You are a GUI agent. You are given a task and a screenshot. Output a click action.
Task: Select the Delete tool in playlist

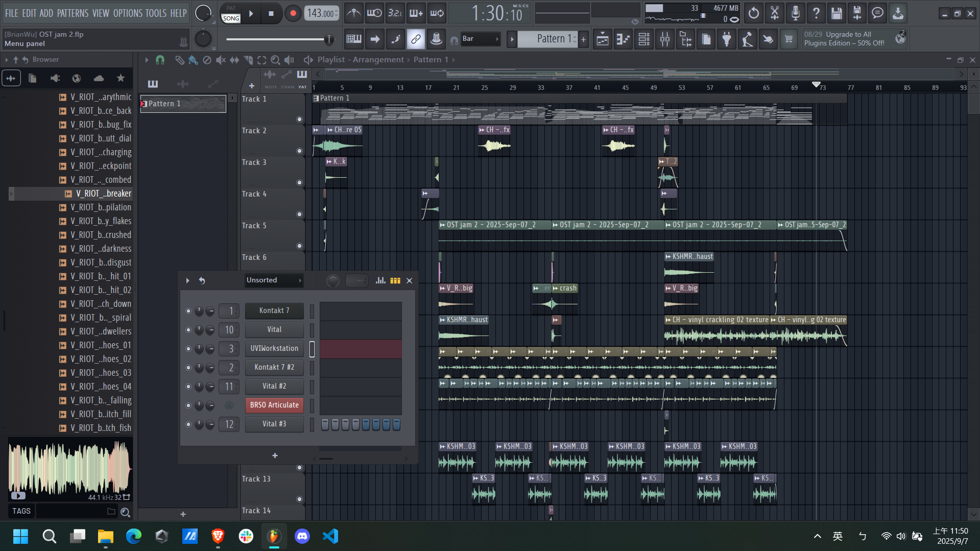[x=207, y=60]
